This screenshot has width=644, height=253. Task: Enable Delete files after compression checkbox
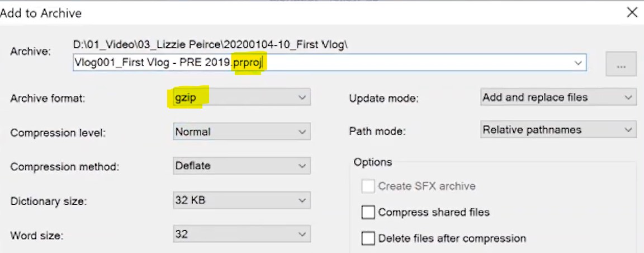(368, 238)
